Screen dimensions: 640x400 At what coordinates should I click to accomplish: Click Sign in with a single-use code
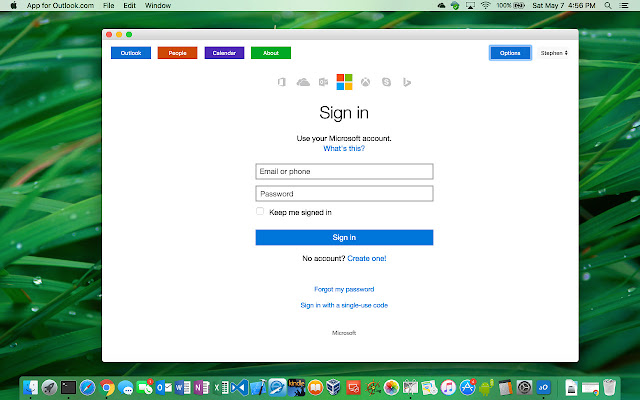(x=344, y=305)
